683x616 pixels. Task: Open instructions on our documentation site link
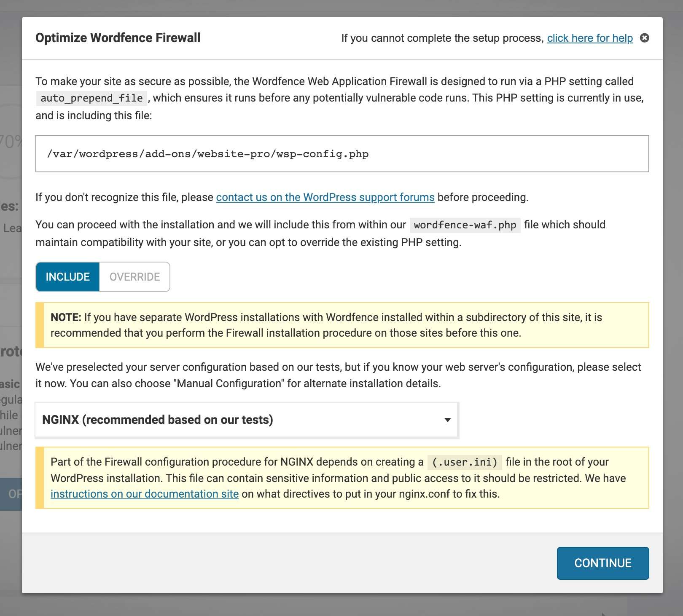(x=145, y=494)
